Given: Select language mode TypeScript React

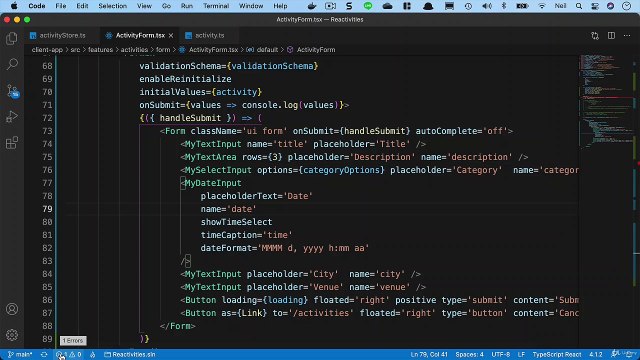Looking at the screenshot, I should 557,354.
